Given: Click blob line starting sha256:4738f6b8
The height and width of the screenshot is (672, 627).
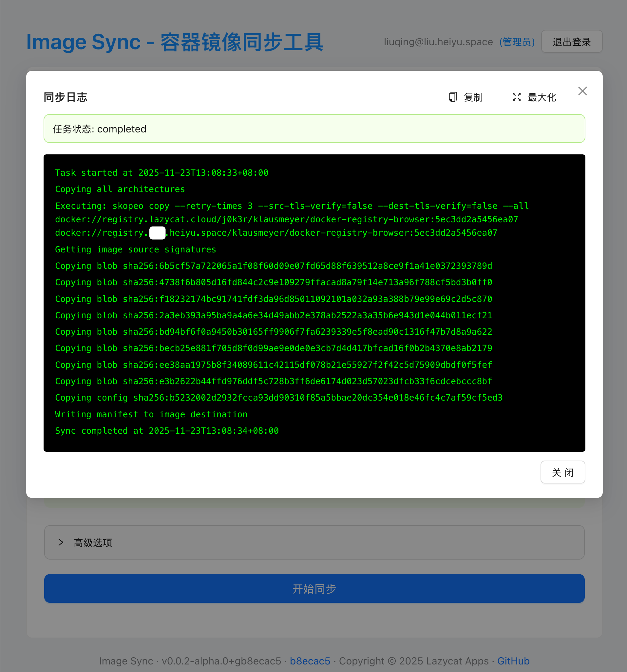Looking at the screenshot, I should point(274,282).
